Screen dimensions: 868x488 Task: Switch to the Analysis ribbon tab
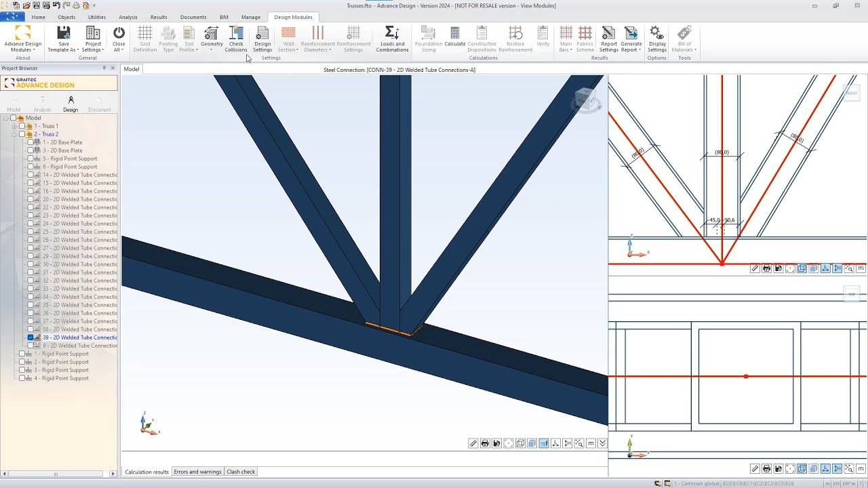coord(127,17)
